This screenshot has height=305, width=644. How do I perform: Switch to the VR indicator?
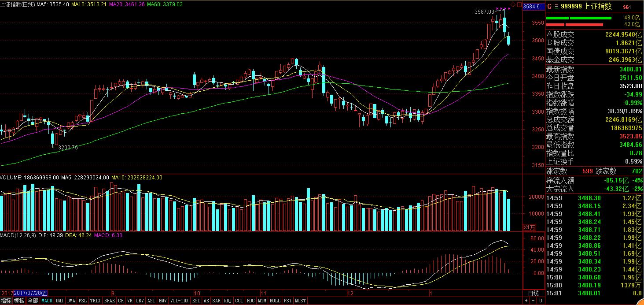(x=130, y=301)
